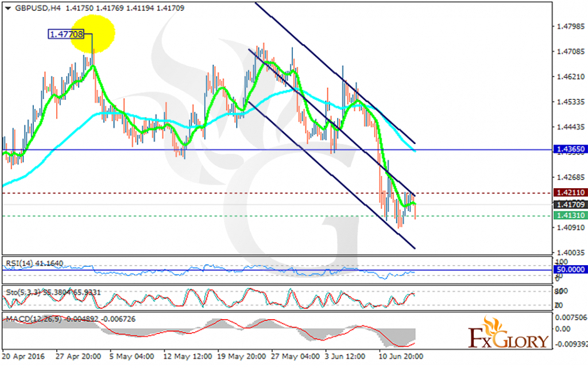Click the 1.47985 price axis label
The image size is (588, 365).
571,26
